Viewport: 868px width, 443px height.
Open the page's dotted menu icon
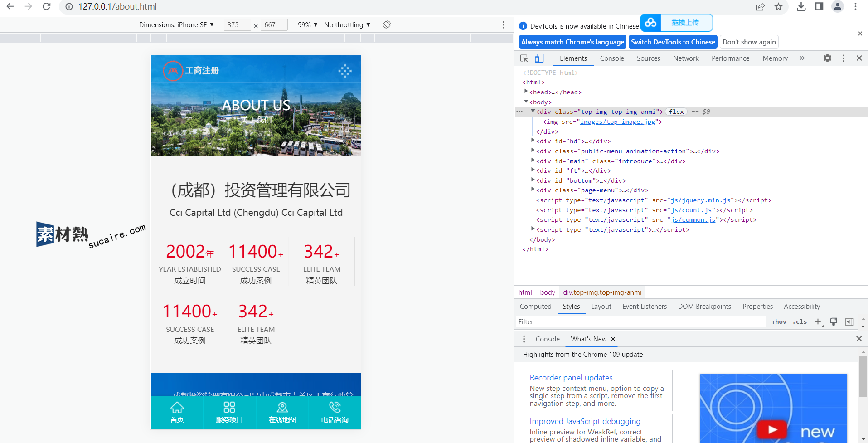[345, 71]
